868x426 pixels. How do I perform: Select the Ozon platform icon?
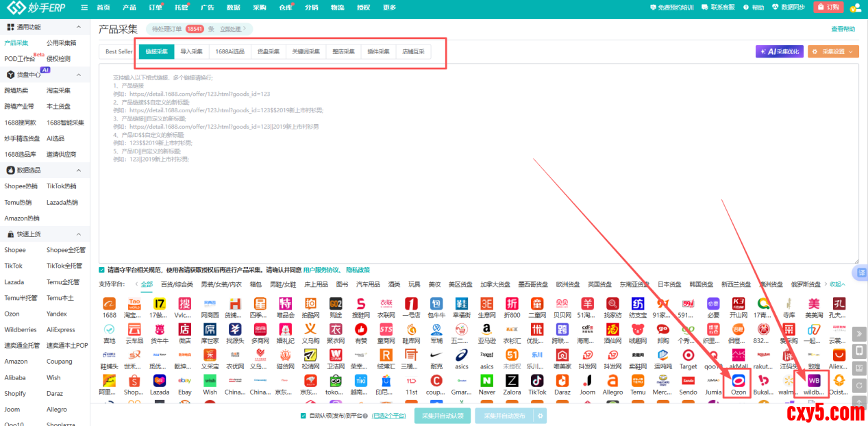[739, 381]
